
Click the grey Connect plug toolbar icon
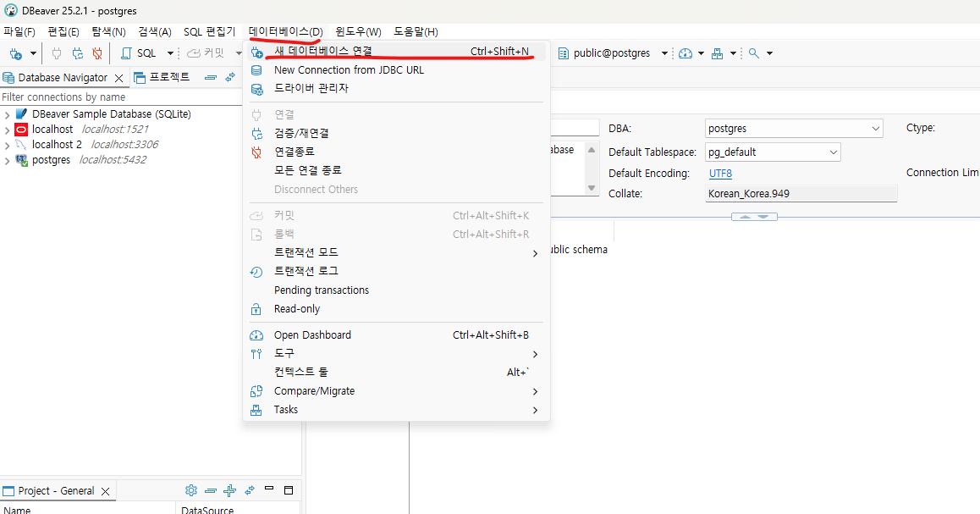tap(57, 54)
